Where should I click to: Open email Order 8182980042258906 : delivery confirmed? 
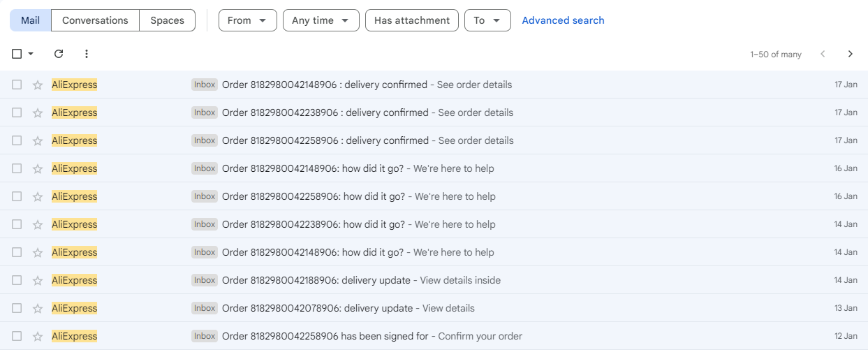(x=434, y=140)
